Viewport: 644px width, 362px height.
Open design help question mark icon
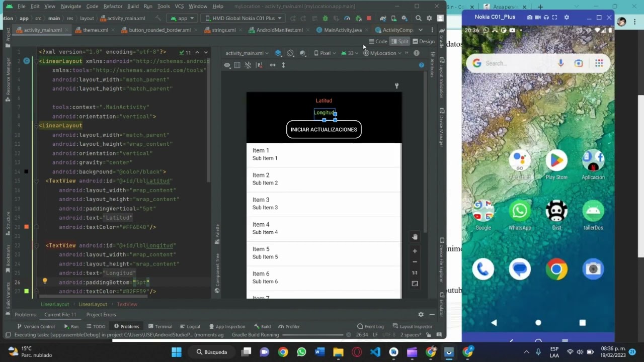pos(422,65)
